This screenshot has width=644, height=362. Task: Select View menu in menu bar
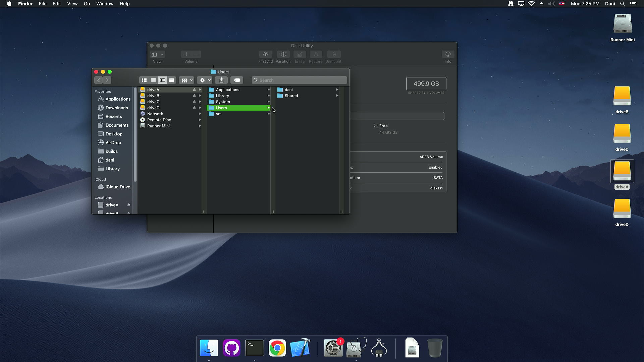point(72,4)
